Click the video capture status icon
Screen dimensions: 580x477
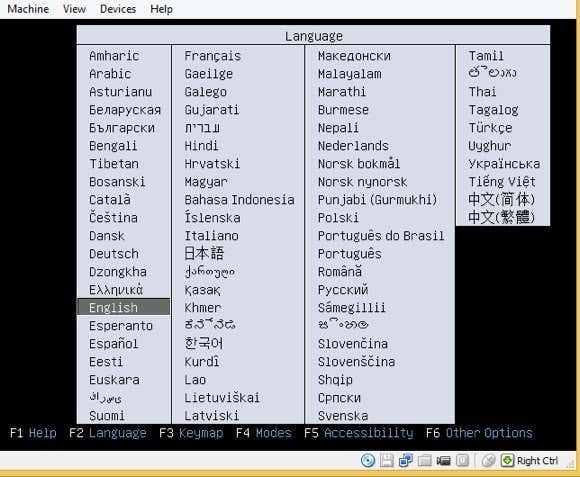tap(444, 461)
